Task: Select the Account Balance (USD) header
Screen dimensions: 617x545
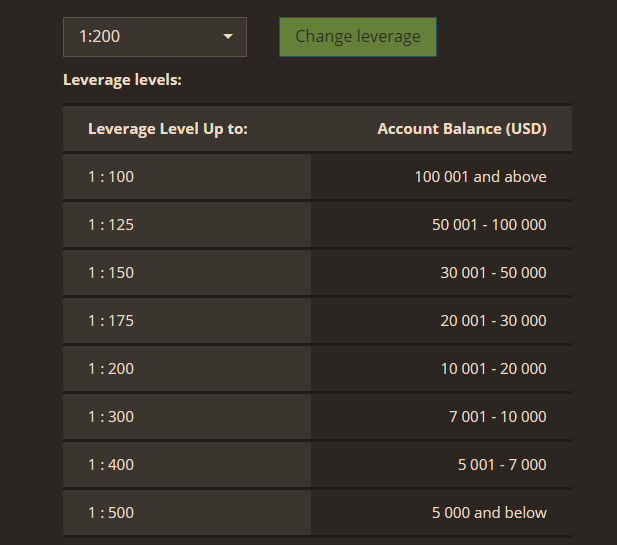Action: click(x=462, y=129)
